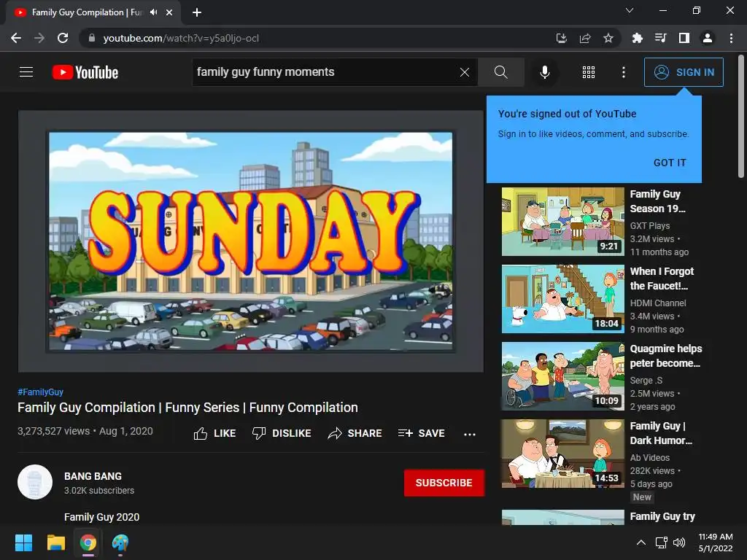Open Chrome profile icon
Viewport: 747px width, 560px height.
pos(708,38)
